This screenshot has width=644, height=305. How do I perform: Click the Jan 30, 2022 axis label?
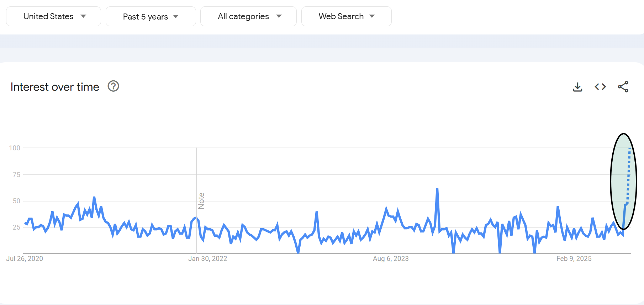208,258
